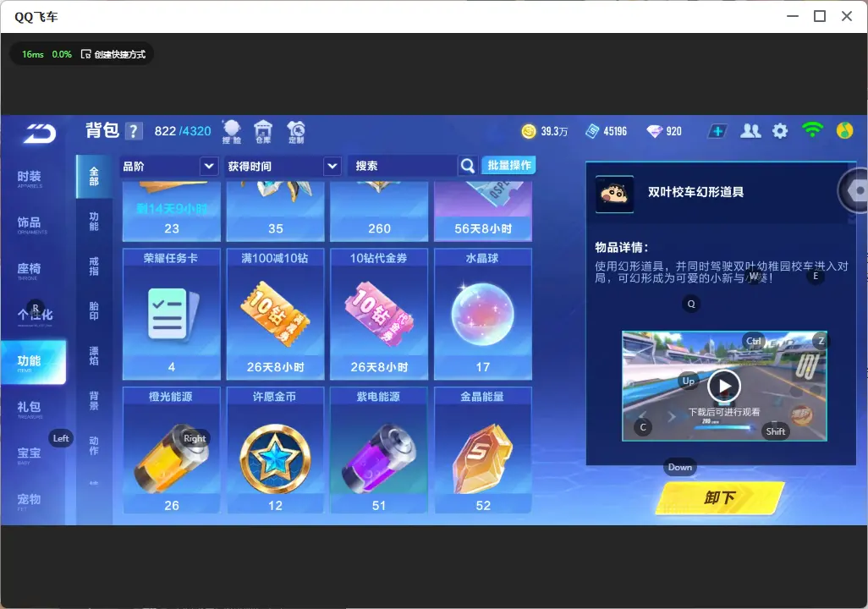The image size is (868, 609).
Task: Click the plus recharge button
Action: pyautogui.click(x=717, y=131)
